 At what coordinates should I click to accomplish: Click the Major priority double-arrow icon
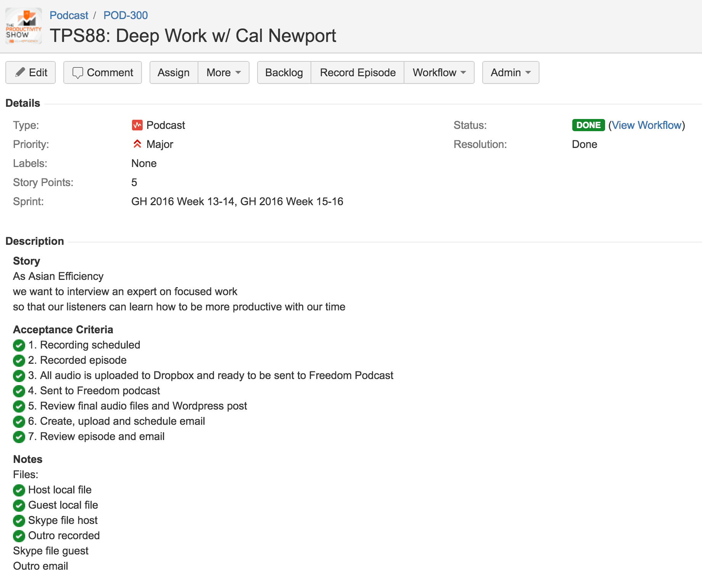tap(137, 144)
